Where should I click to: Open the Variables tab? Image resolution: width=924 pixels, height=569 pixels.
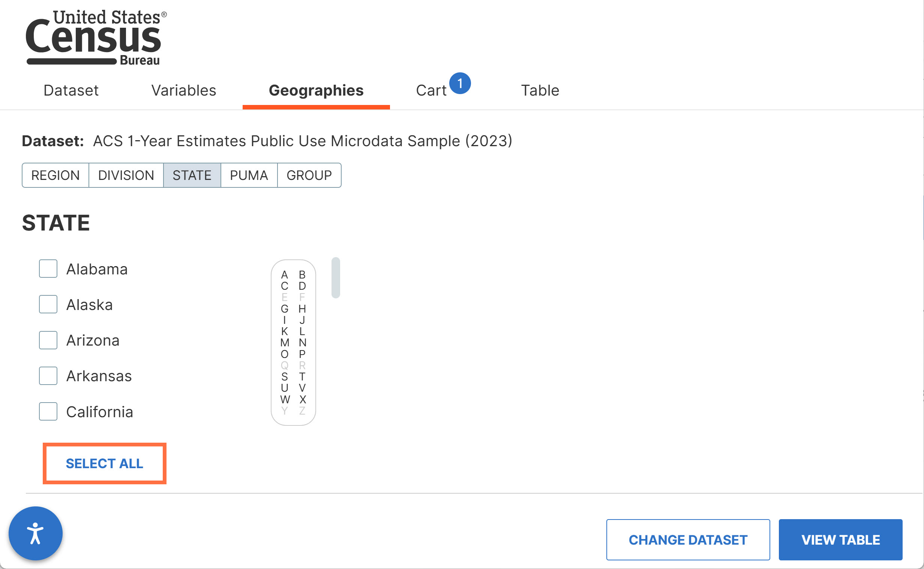click(184, 90)
